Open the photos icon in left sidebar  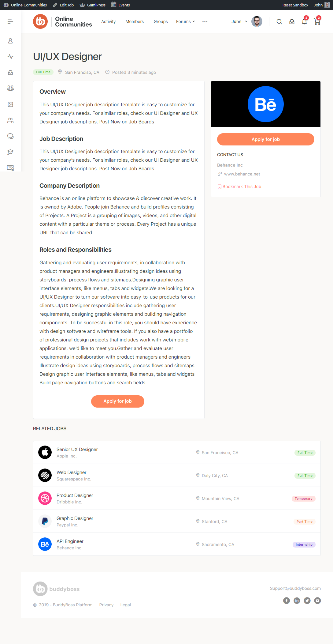point(10,104)
